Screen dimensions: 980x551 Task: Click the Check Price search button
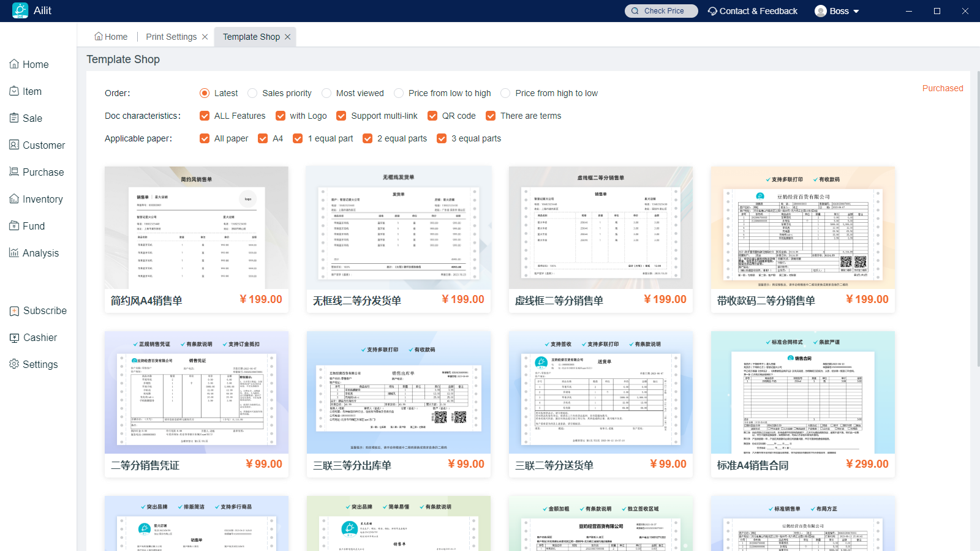tap(661, 11)
